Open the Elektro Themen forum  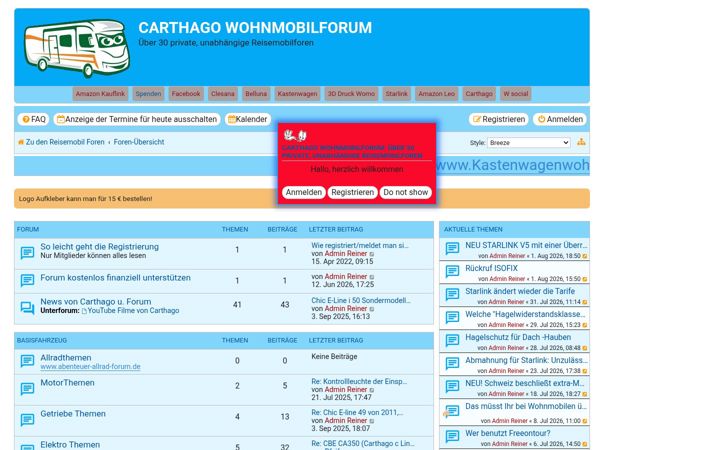click(x=70, y=444)
